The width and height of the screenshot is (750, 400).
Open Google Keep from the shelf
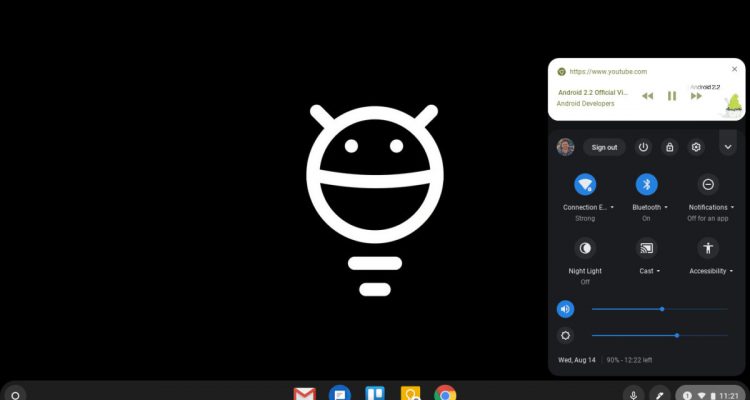pyautogui.click(x=410, y=394)
